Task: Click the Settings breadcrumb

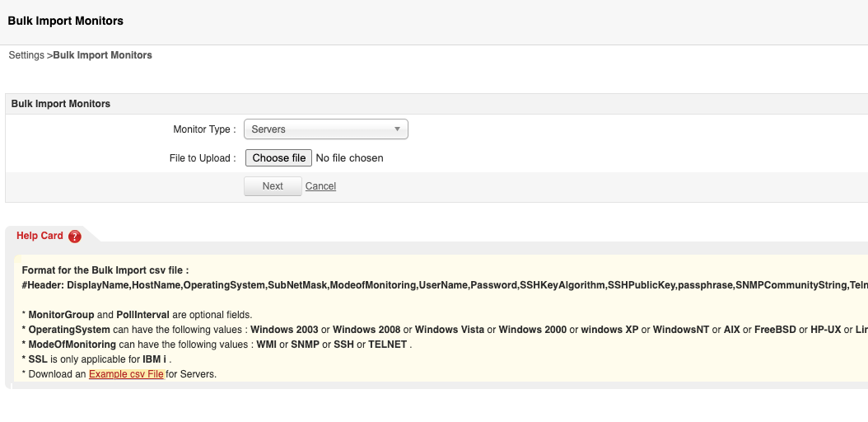Action: pyautogui.click(x=26, y=55)
